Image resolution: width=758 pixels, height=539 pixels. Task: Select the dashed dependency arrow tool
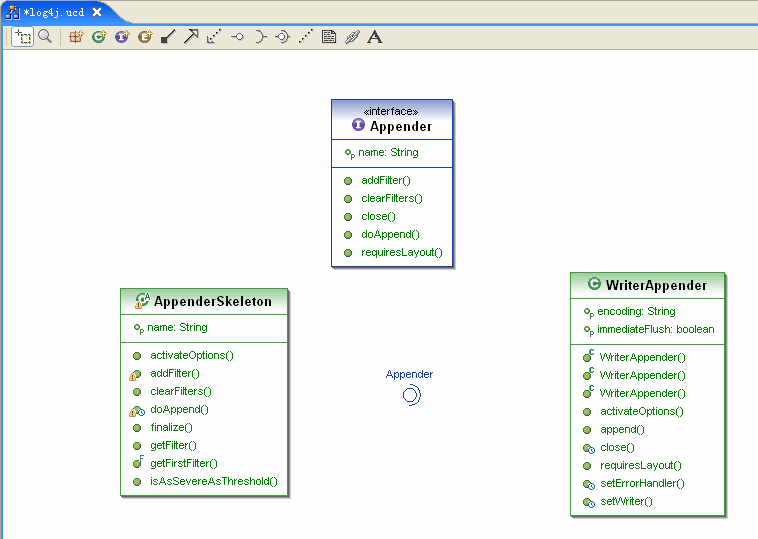tap(214, 37)
